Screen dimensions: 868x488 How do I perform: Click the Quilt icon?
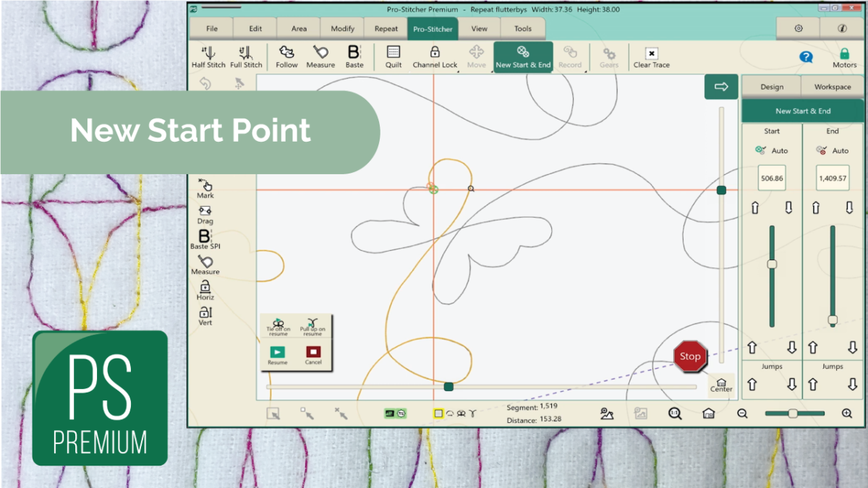(x=393, y=56)
